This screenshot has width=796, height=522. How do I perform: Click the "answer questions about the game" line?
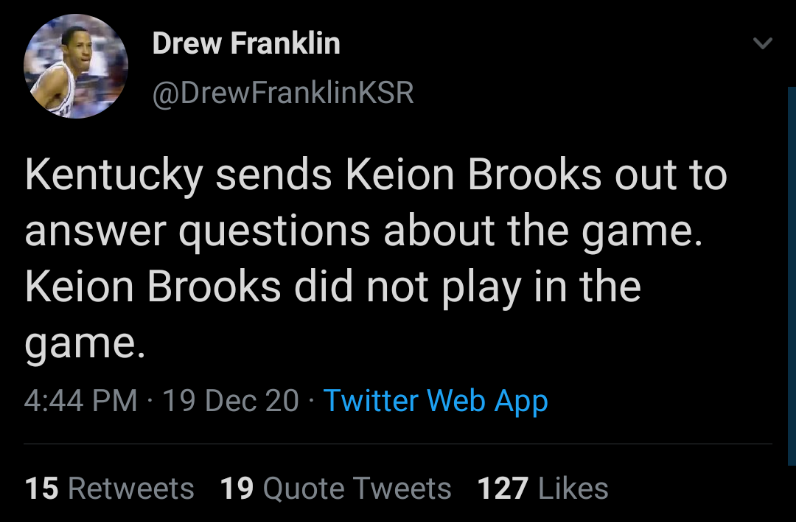pos(358,232)
